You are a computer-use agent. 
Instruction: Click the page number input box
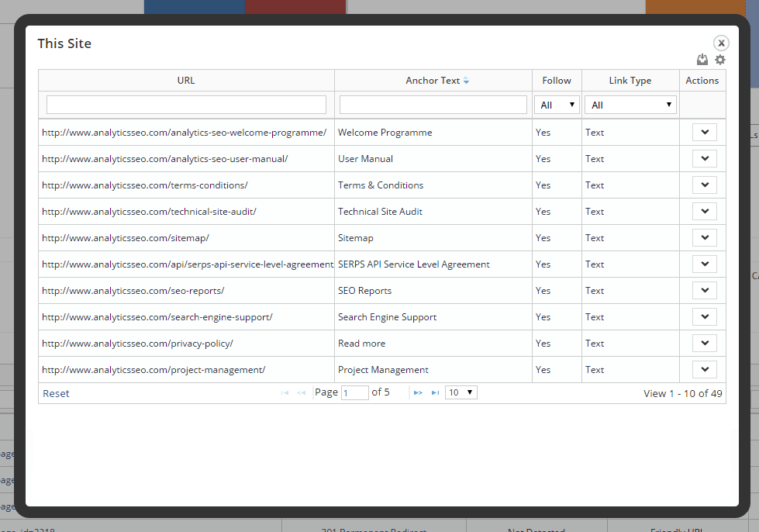click(x=355, y=392)
